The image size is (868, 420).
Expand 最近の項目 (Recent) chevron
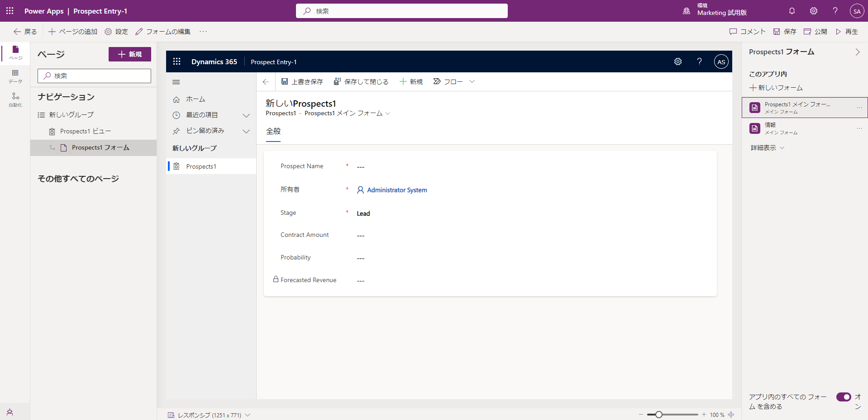[246, 115]
